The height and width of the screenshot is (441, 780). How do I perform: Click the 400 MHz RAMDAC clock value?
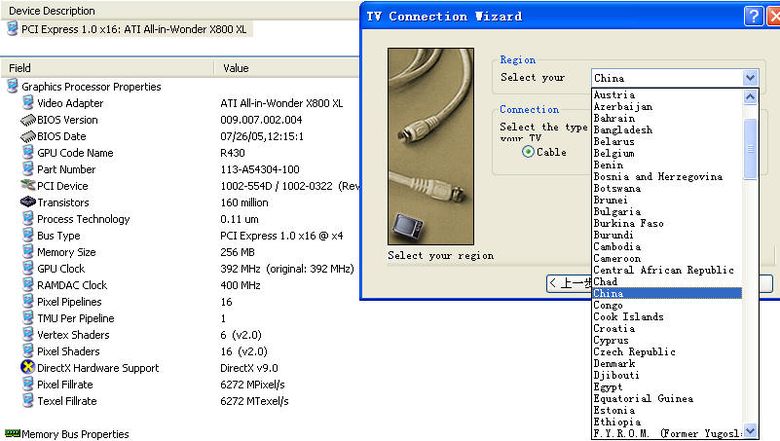tap(240, 285)
